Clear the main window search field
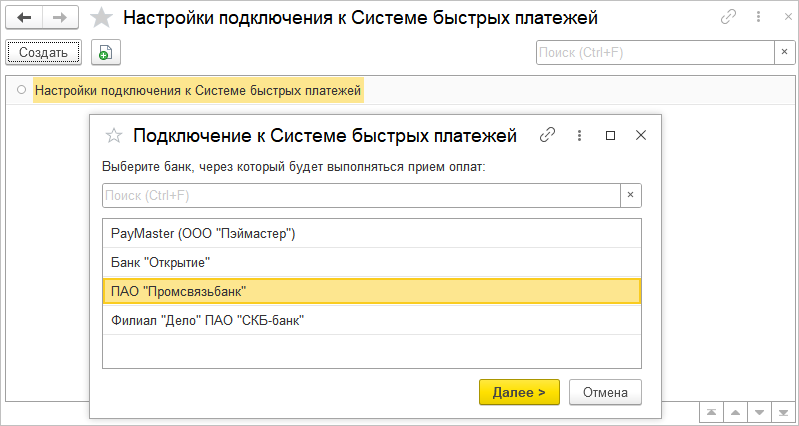Image resolution: width=799 pixels, height=426 pixels. 783,53
